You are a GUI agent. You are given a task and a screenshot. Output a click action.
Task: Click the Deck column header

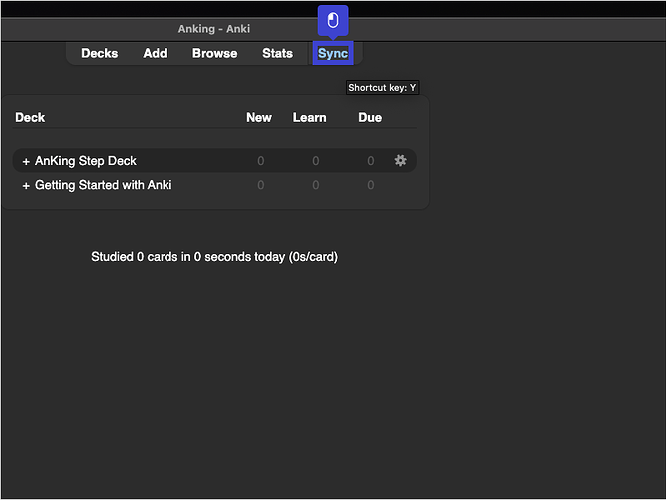coord(30,117)
